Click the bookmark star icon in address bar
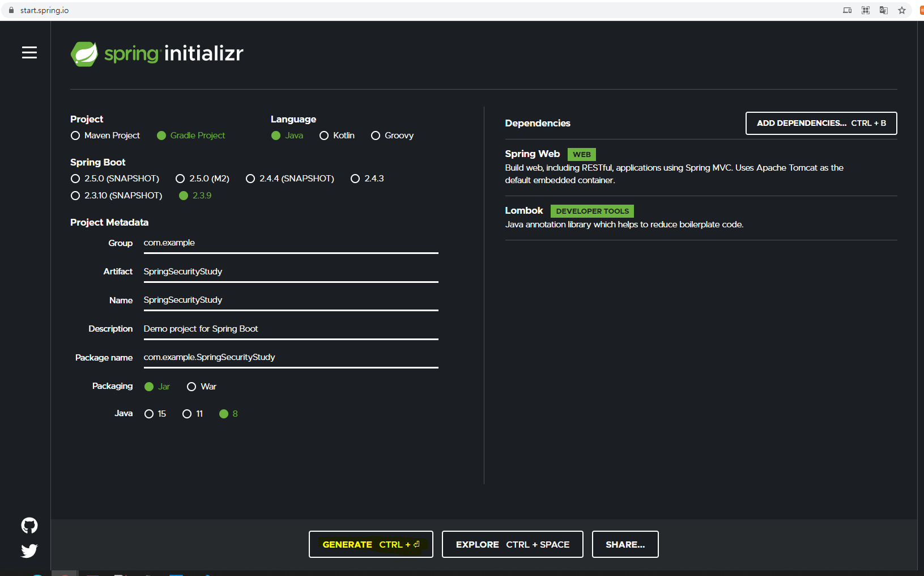924x576 pixels. pos(902,10)
